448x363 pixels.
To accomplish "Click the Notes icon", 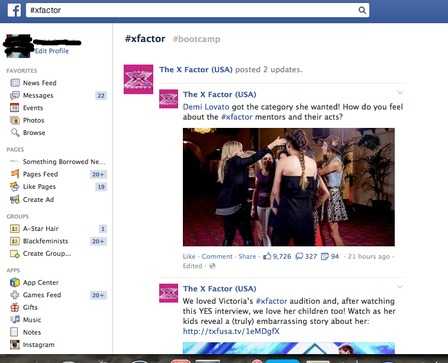I will 14,332.
